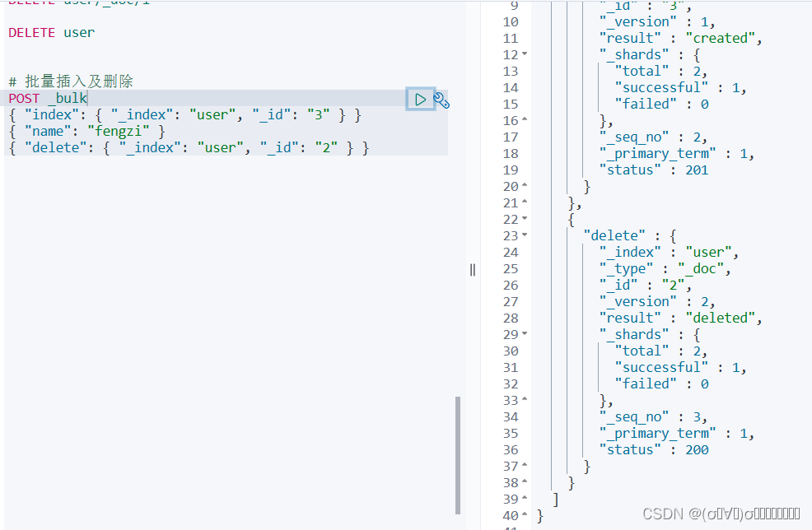
Task: Toggle the fold marker at line 21
Action: click(x=525, y=202)
